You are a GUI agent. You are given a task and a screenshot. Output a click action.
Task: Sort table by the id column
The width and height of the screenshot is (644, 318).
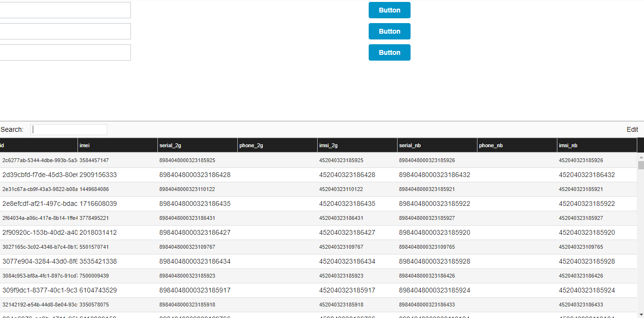pos(39,145)
